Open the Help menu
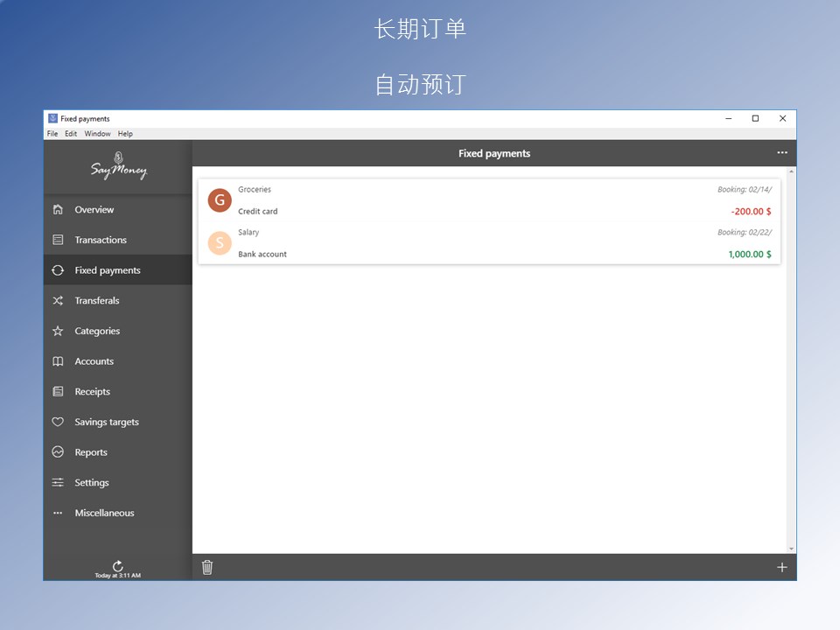Viewport: 840px width, 630px height. pos(125,133)
